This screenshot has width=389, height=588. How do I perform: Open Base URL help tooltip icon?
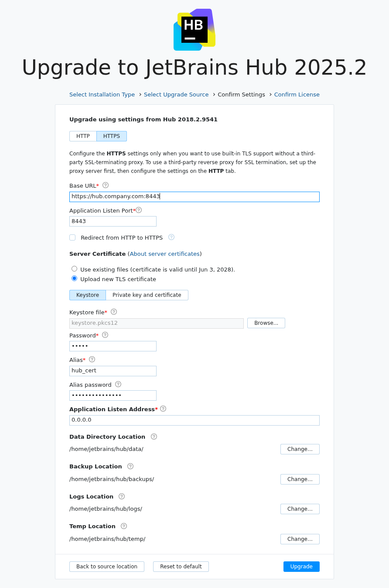click(x=105, y=185)
